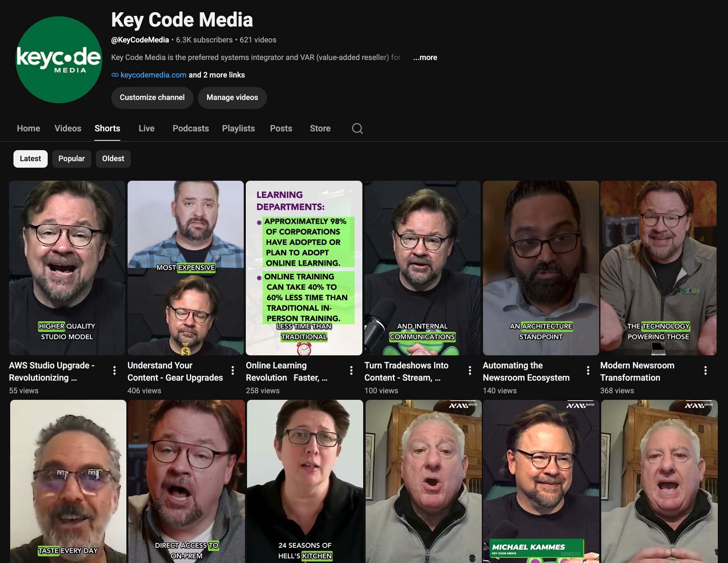The image size is (728, 563).
Task: Open options menu for Modern Newsroom Transformation
Action: (x=706, y=370)
